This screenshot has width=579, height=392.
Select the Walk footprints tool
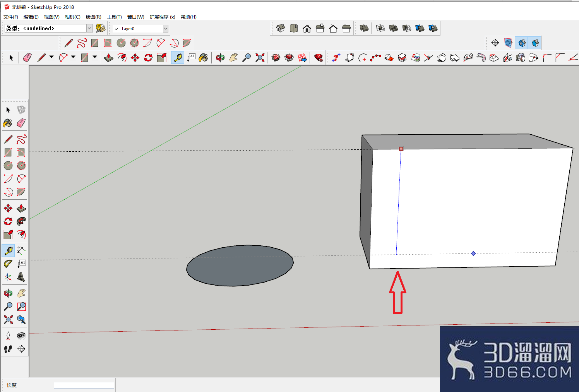(8, 349)
